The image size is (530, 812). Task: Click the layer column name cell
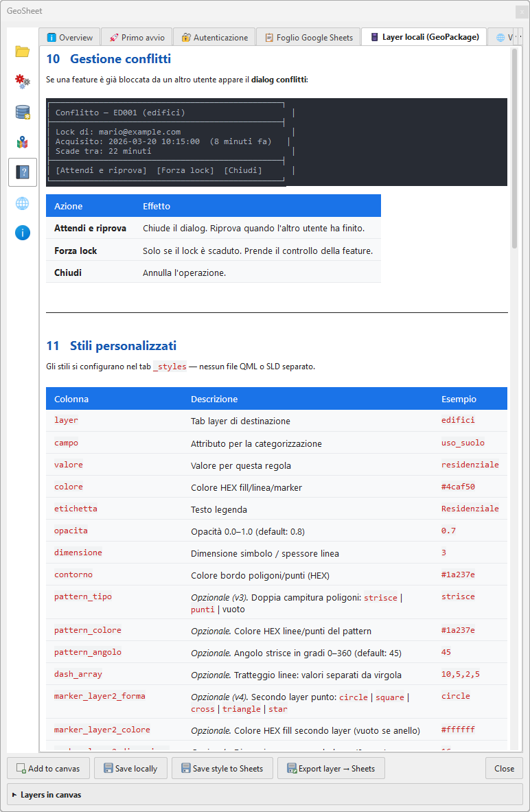pos(67,420)
